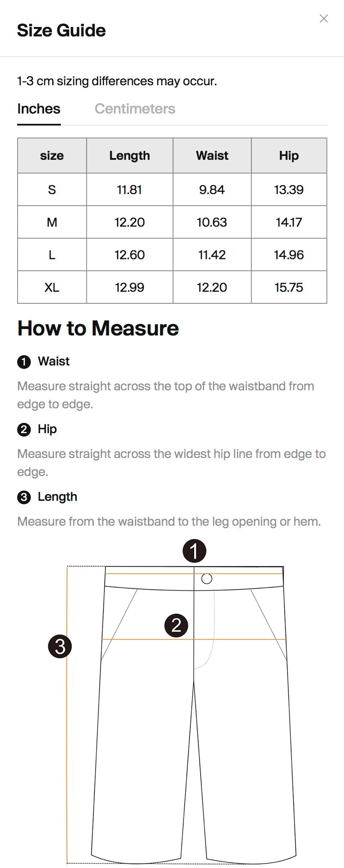Click the number 1 Waist bullet icon
This screenshot has width=344, height=868.
(24, 362)
